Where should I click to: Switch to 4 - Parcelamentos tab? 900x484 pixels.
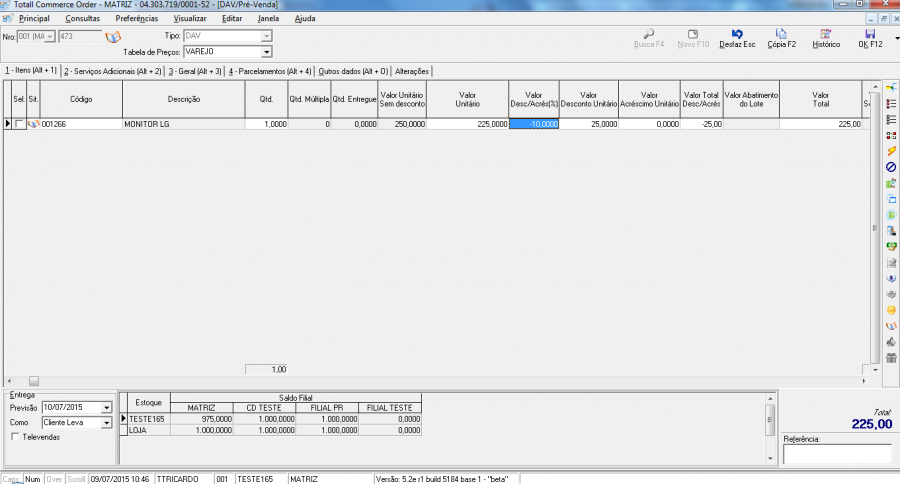[x=270, y=71]
